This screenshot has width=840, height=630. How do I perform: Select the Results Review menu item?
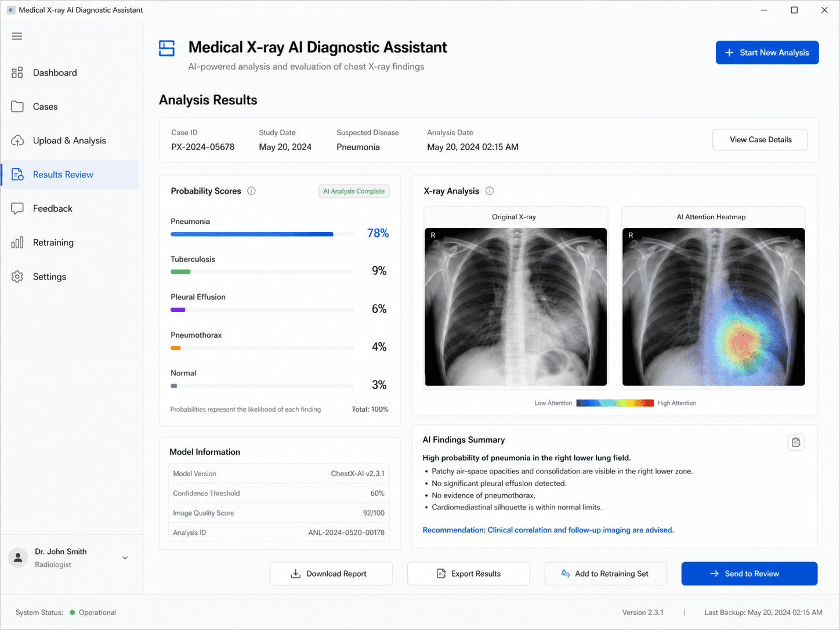click(70, 175)
